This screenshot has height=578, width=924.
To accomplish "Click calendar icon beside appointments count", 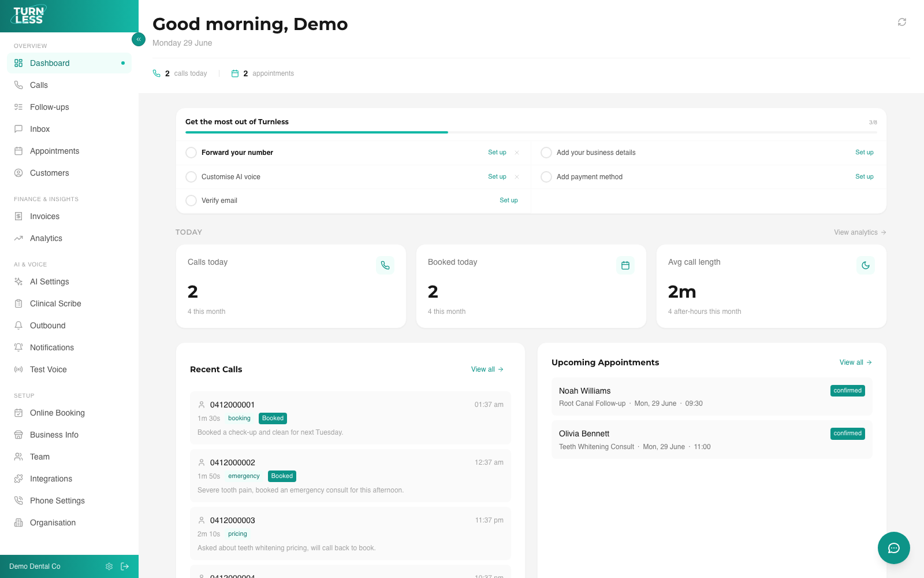I will 235,73.
